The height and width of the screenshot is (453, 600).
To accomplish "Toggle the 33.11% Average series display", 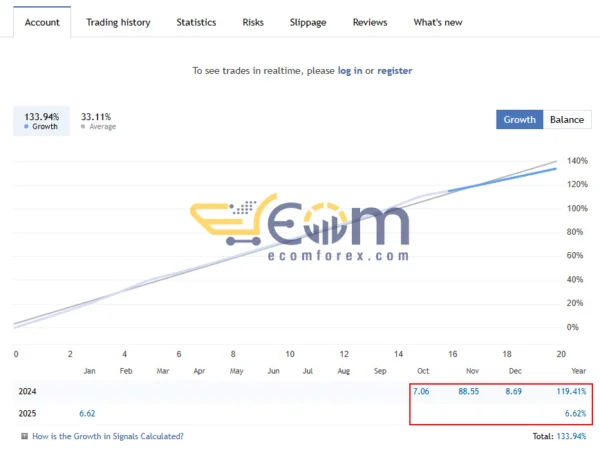I will (97, 121).
